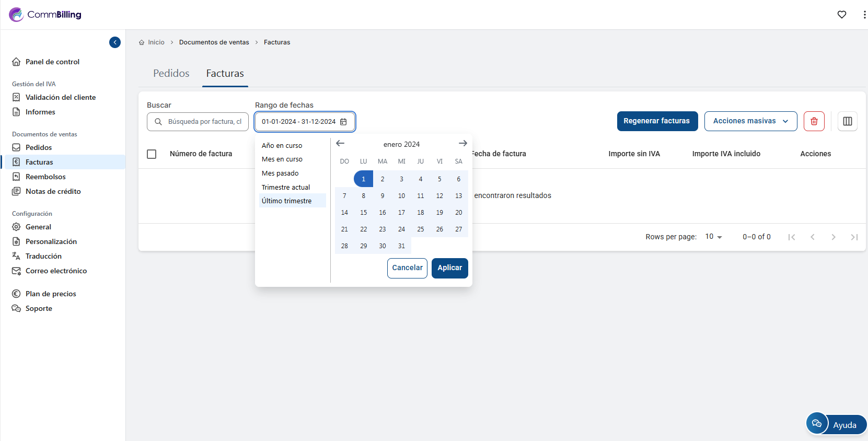Go to previous month in calendar
Screen dimensions: 868x441
pyautogui.click(x=340, y=144)
